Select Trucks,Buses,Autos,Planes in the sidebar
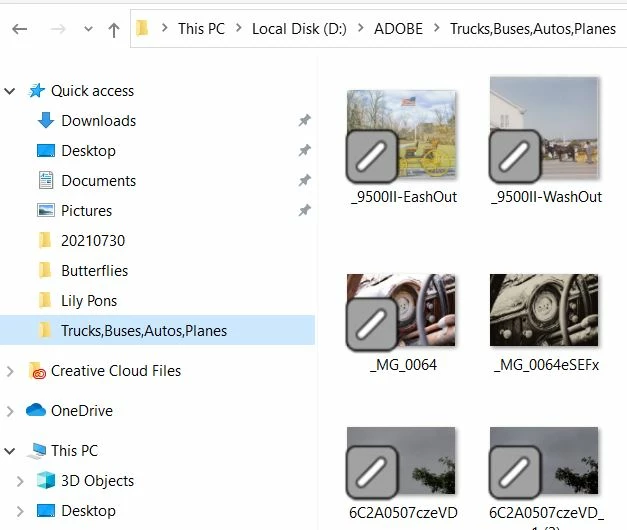This screenshot has height=530, width=627. 157,330
